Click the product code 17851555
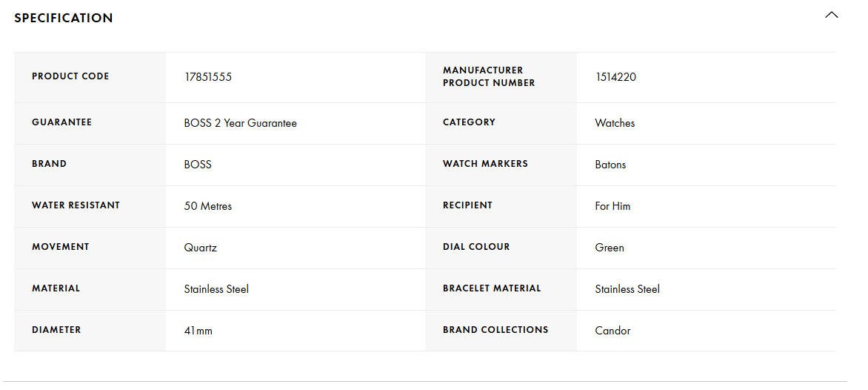The image size is (868, 390). coord(208,77)
